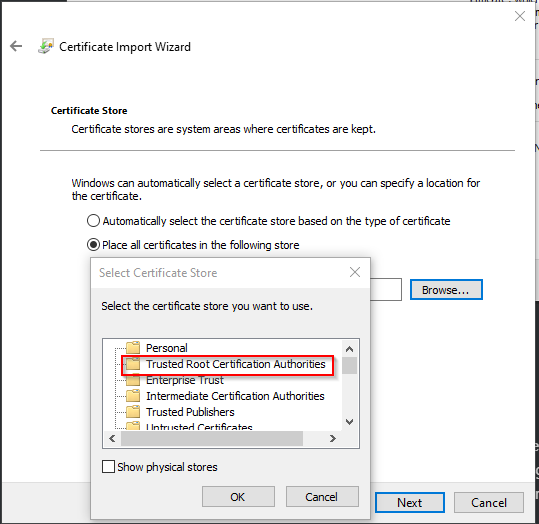Click the Browse... button
Screen dimensions: 539x524
(x=446, y=290)
